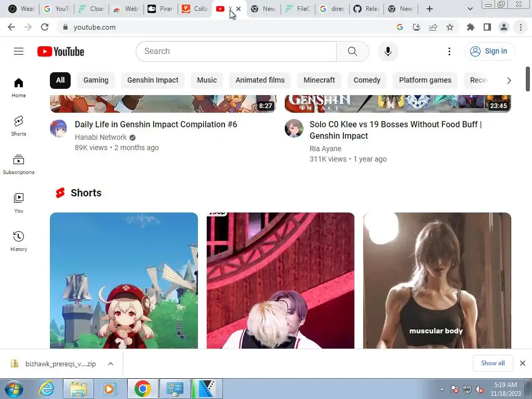The image size is (532, 399).
Task: Switch to the first Cloa tab
Action: pyautogui.click(x=91, y=9)
